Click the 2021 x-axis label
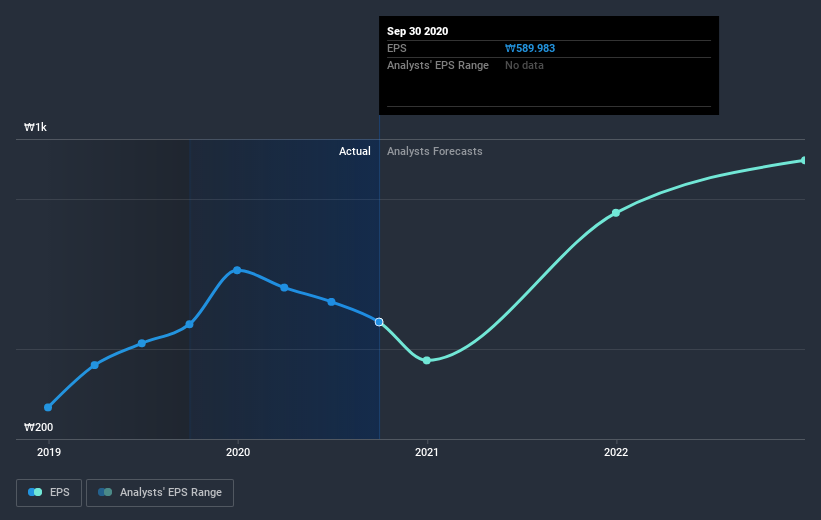Screen dimensions: 821x520 tap(427, 452)
